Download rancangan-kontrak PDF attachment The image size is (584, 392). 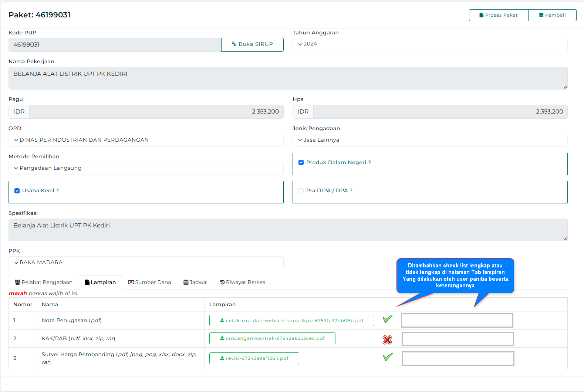tap(272, 338)
